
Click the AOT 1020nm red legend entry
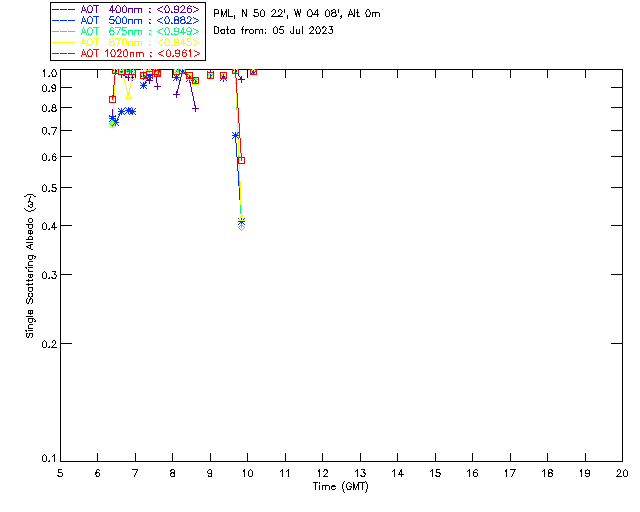[x=127, y=53]
